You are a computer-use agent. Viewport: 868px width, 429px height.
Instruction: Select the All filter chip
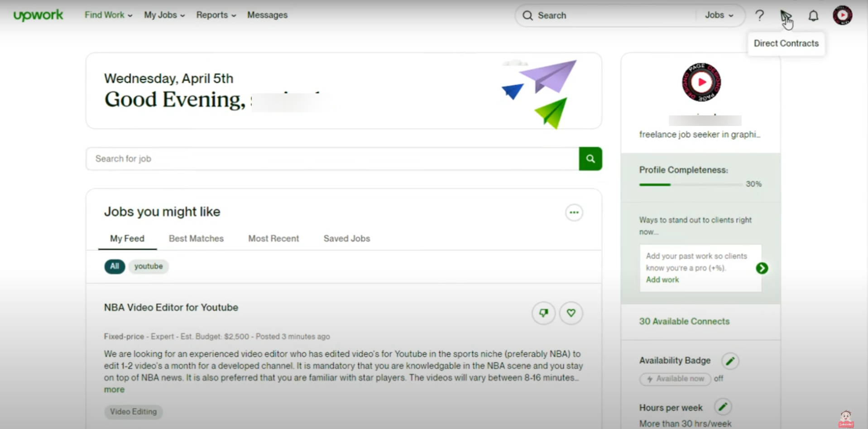(x=115, y=266)
